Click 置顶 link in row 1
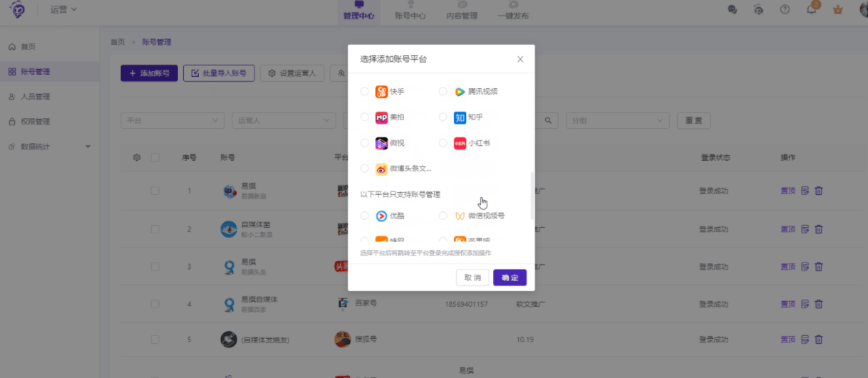Viewport: 868px width, 378px height. [x=788, y=191]
